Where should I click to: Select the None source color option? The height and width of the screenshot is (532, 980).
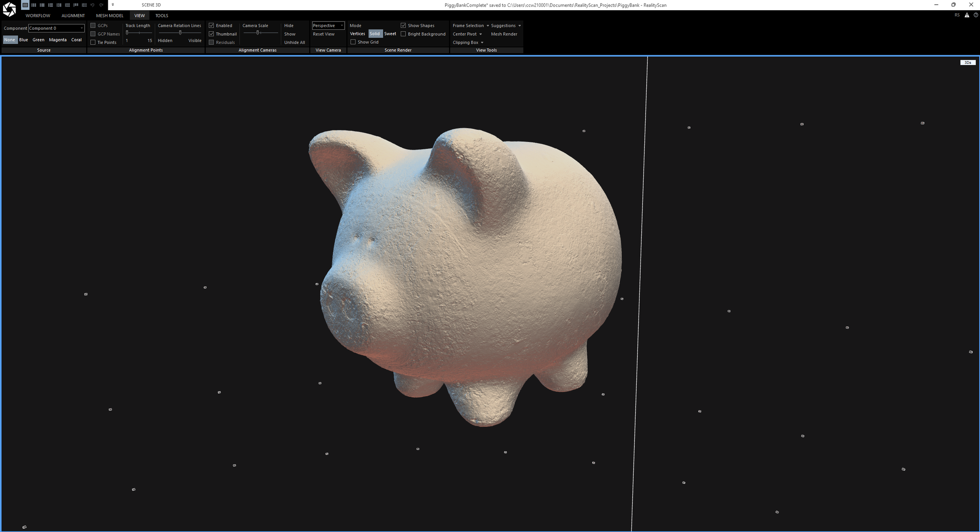tap(10, 40)
